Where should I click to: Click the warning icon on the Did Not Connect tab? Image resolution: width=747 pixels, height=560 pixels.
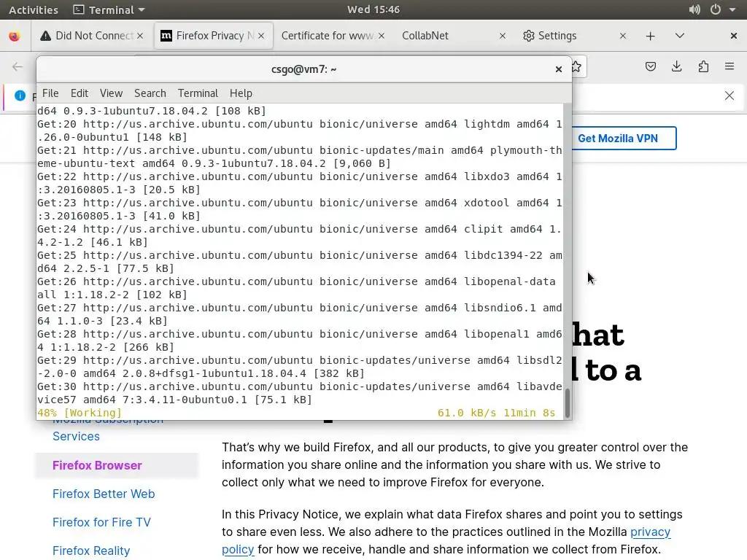coord(45,36)
